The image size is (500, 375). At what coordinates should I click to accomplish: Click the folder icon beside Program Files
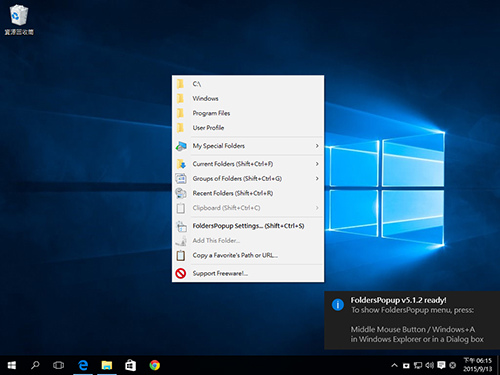click(180, 113)
